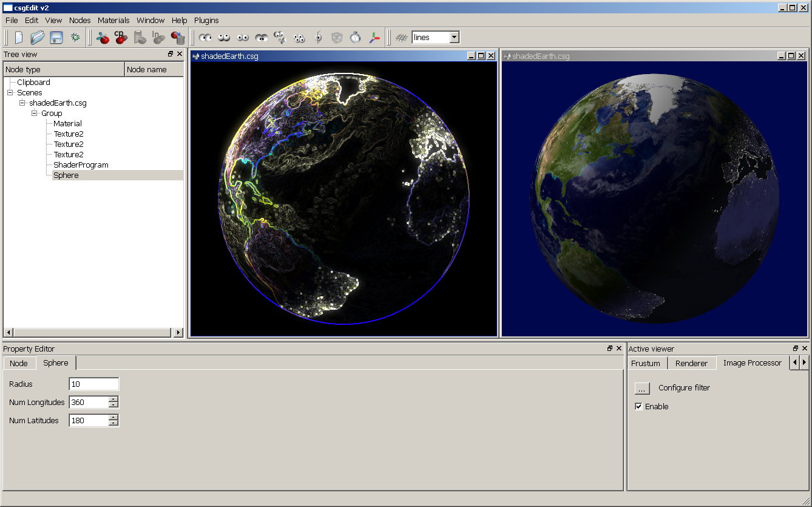Collapse the Group node in tree
The width and height of the screenshot is (812, 507).
[x=35, y=114]
